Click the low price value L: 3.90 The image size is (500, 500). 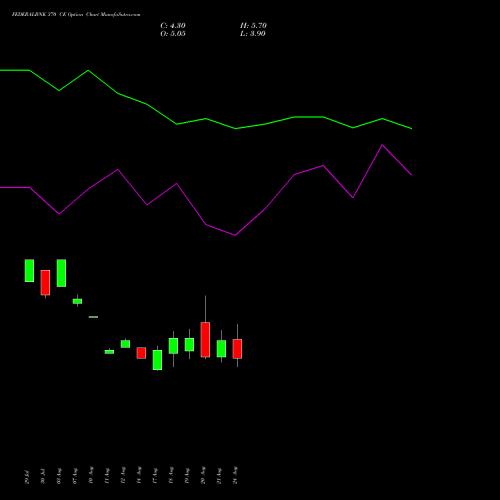pos(253,34)
